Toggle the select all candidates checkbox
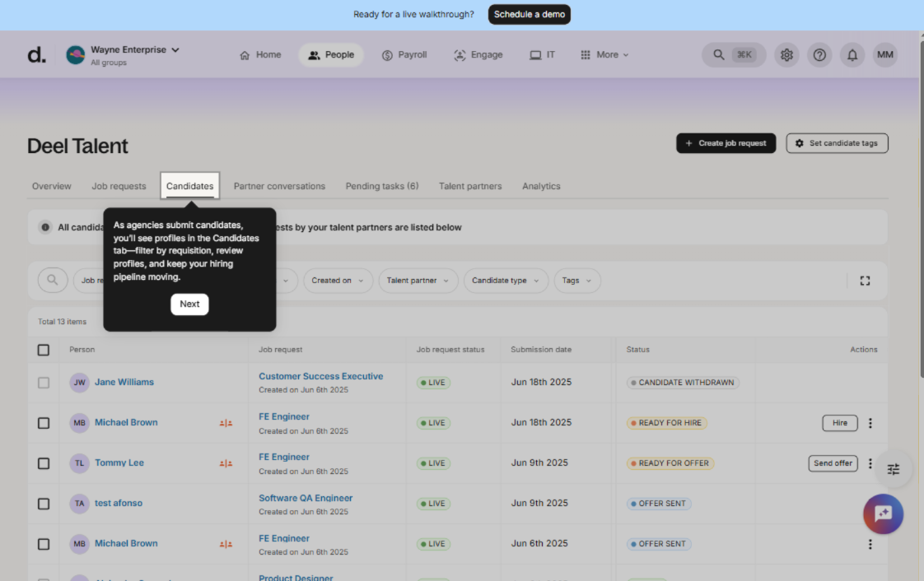Image resolution: width=924 pixels, height=581 pixels. (x=44, y=350)
